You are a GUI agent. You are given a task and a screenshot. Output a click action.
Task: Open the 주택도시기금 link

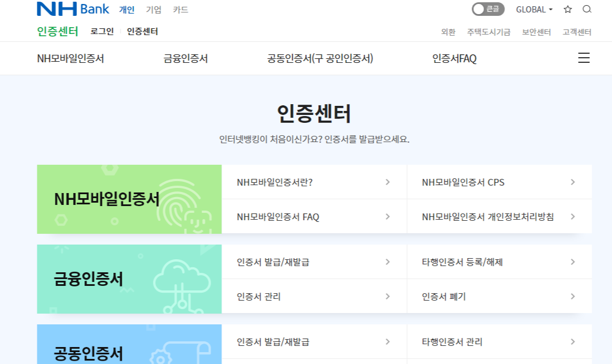coord(489,32)
